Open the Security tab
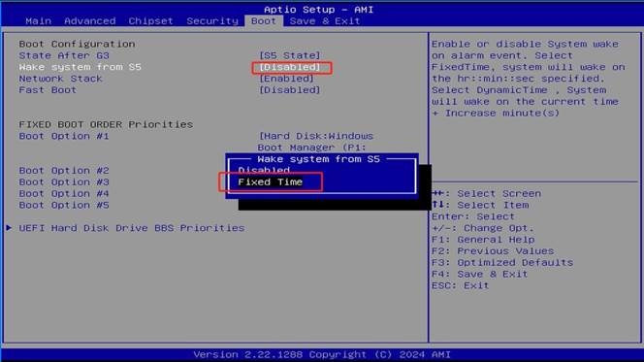The height and width of the screenshot is (362, 644). pos(212,21)
